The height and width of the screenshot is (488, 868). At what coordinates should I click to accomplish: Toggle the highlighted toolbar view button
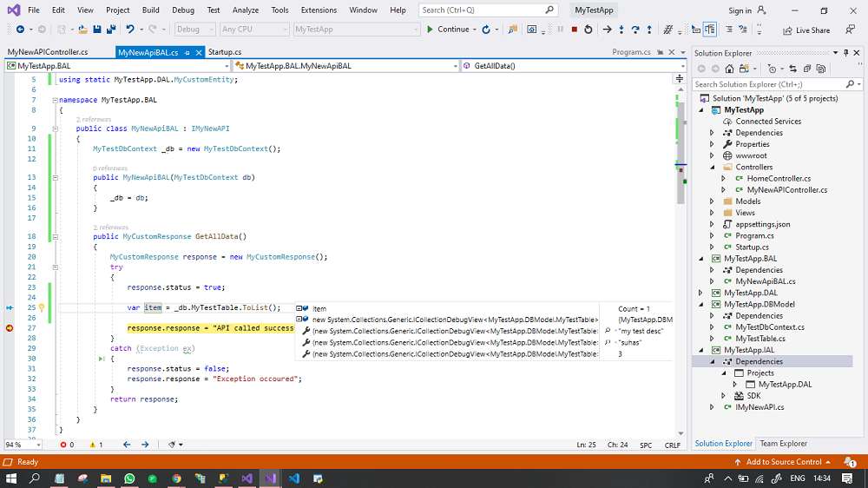point(710,30)
